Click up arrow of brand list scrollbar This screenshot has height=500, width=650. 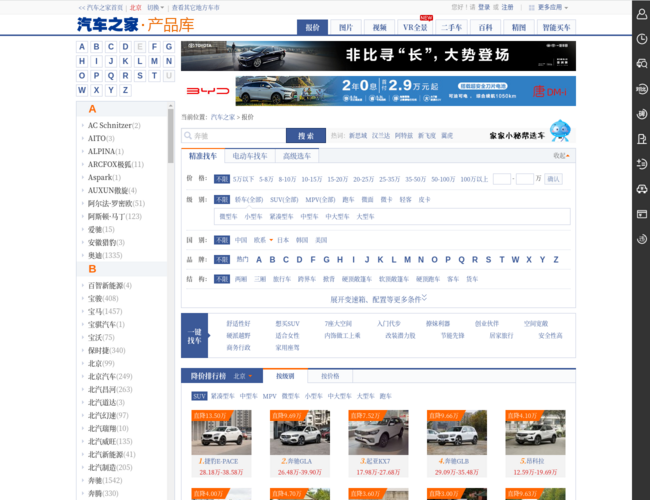170,106
